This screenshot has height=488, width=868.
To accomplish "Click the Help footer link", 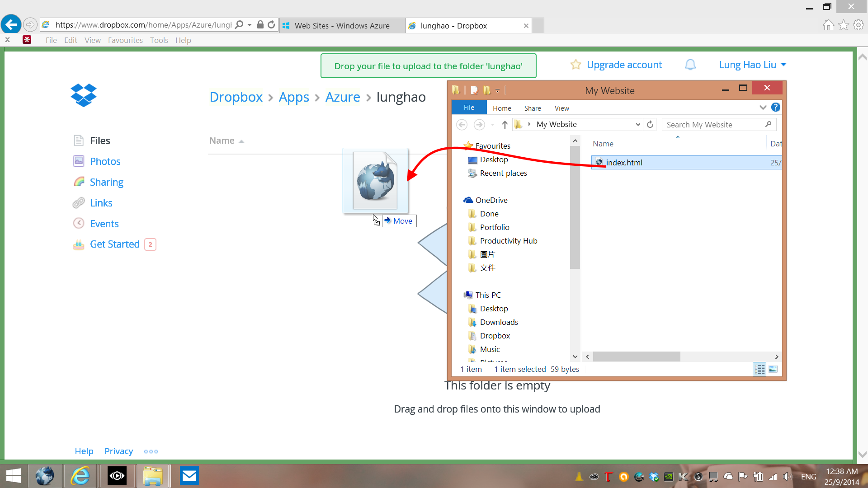I will pyautogui.click(x=84, y=451).
